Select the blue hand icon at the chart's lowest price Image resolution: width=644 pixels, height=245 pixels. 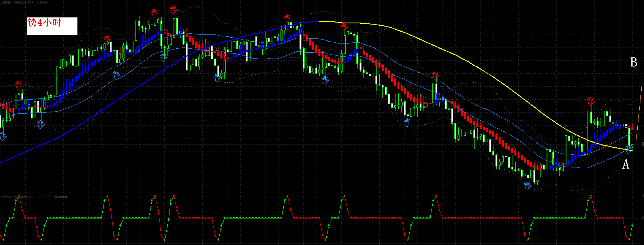[527, 185]
